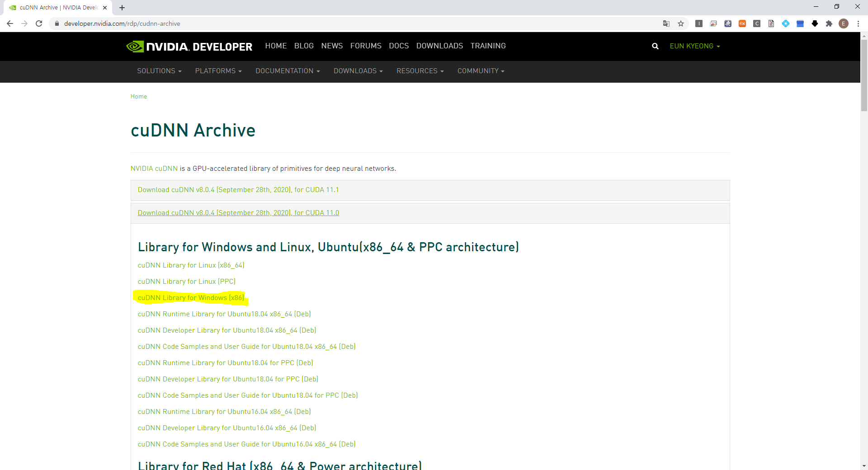Collapse Download cuDNN v8.0.4 for CUDA 11.0
This screenshot has height=470, width=868.
coord(238,213)
